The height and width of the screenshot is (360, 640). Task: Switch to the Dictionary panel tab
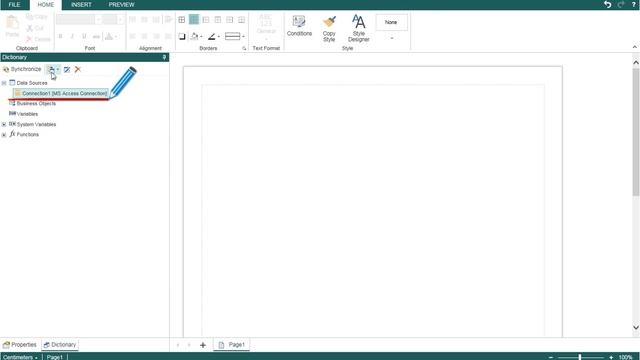coord(60,345)
